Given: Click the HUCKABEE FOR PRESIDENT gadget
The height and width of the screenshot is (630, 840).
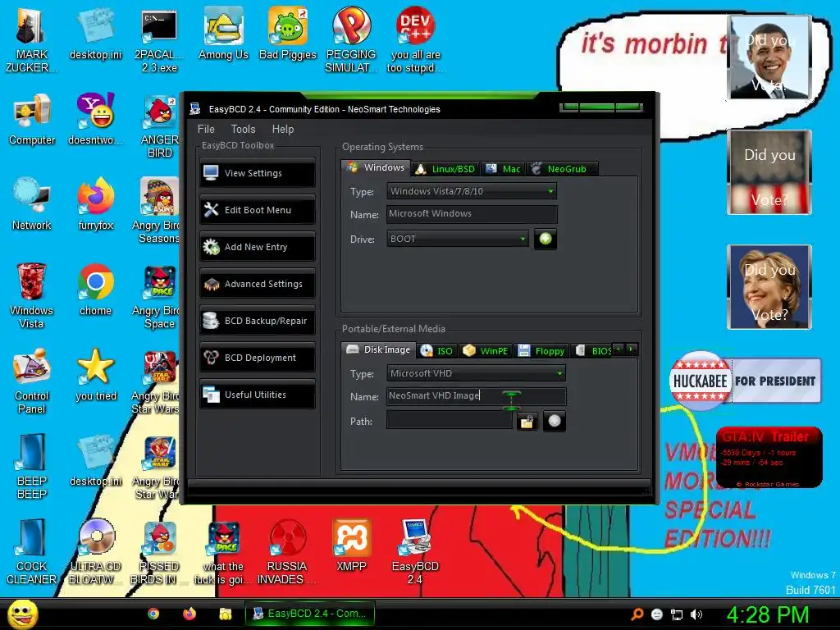Looking at the screenshot, I should point(745,381).
